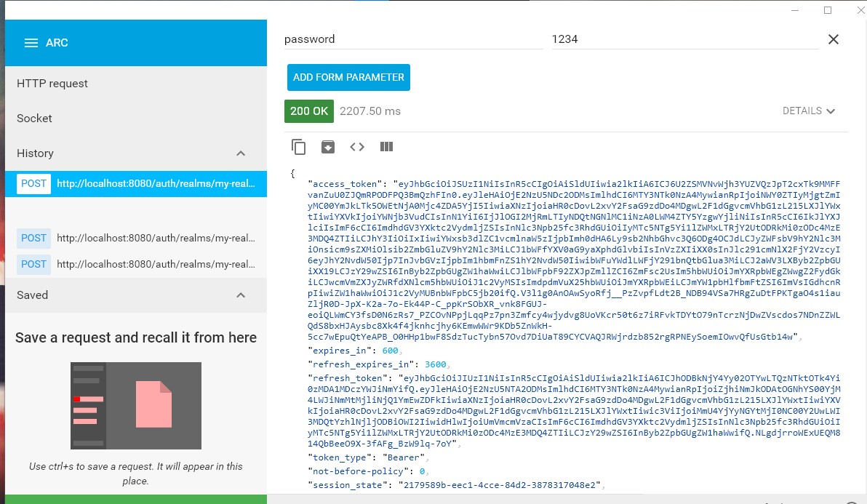Open the parsed table view of response
867x504 pixels.
tap(386, 146)
